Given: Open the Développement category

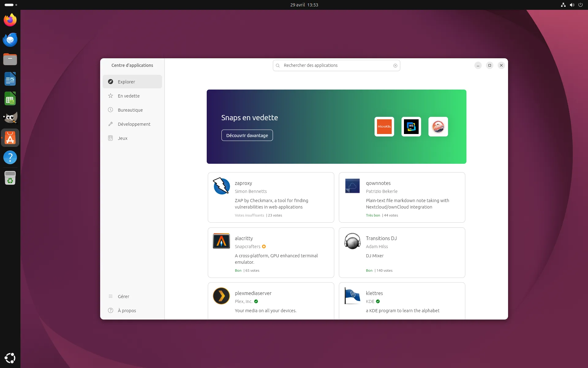Looking at the screenshot, I should click(x=132, y=124).
